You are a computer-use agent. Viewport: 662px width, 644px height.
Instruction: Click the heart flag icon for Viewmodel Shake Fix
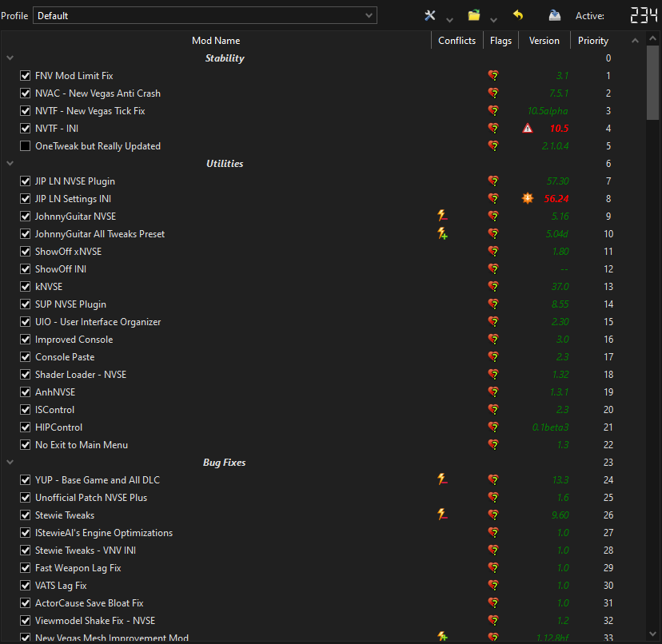point(493,620)
